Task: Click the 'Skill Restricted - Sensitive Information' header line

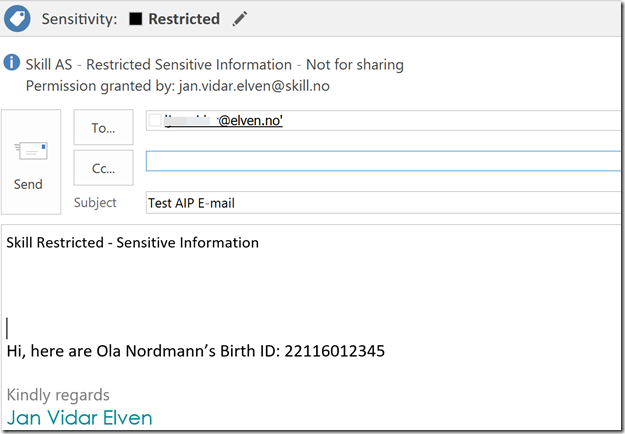Action: (x=132, y=242)
